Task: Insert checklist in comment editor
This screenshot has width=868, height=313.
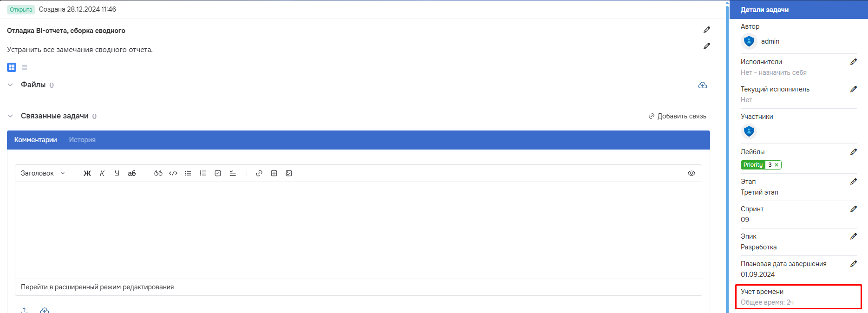Action: [218, 173]
